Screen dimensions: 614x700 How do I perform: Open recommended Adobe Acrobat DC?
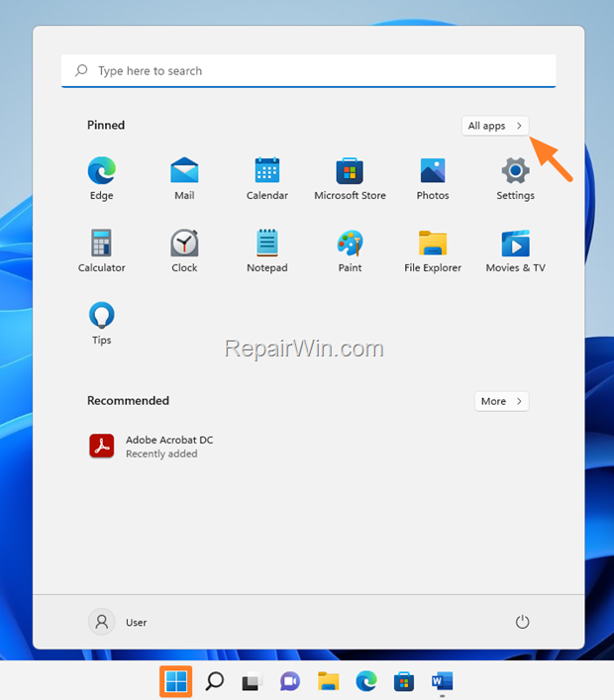click(151, 446)
